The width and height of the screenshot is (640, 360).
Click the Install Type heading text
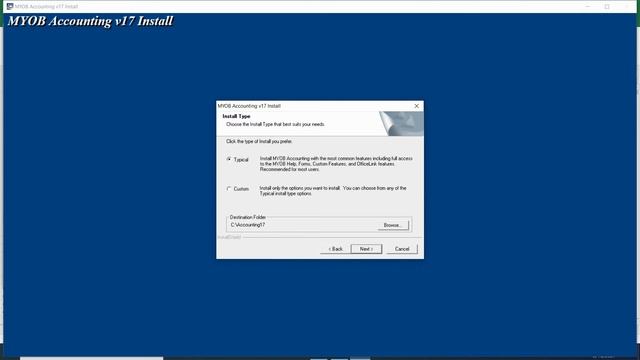[236, 116]
